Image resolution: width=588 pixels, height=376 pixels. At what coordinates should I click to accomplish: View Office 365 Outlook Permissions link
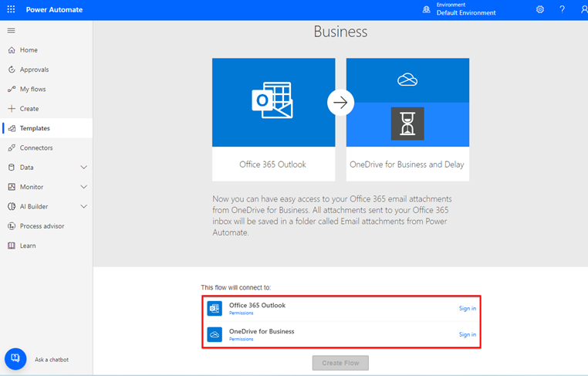241,313
